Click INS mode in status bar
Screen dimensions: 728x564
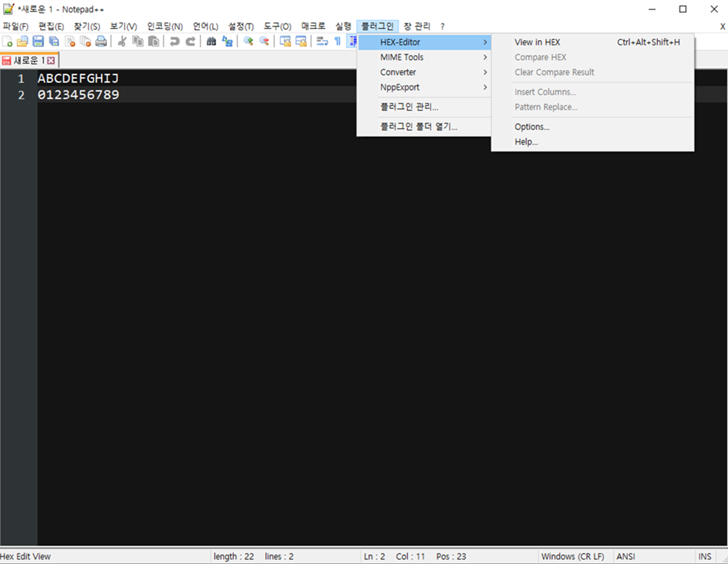click(x=705, y=557)
